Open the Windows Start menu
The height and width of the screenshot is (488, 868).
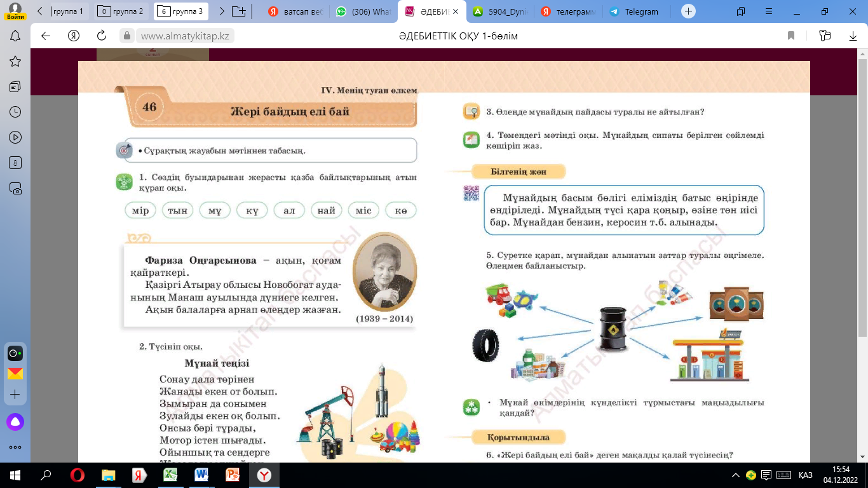click(15, 475)
